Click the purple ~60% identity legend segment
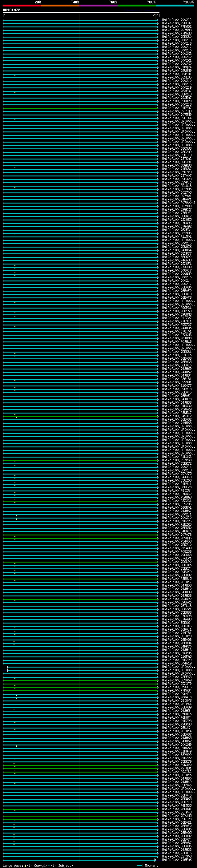 [x=98, y=6]
